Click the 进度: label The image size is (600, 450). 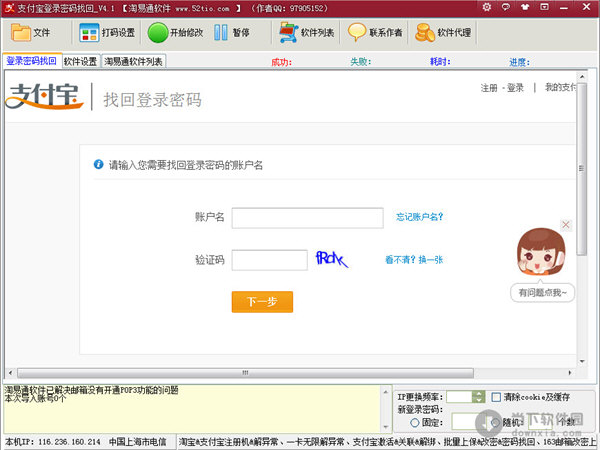point(519,62)
